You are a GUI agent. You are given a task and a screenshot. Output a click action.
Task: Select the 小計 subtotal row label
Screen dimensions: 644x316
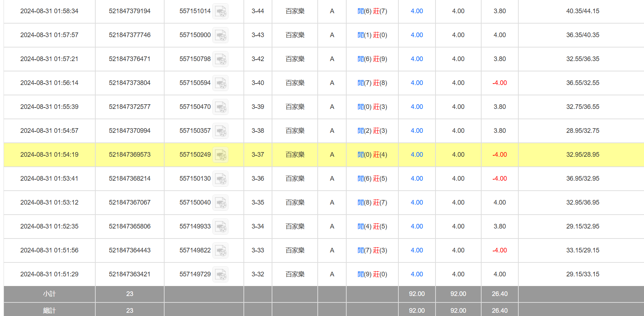[x=49, y=294]
